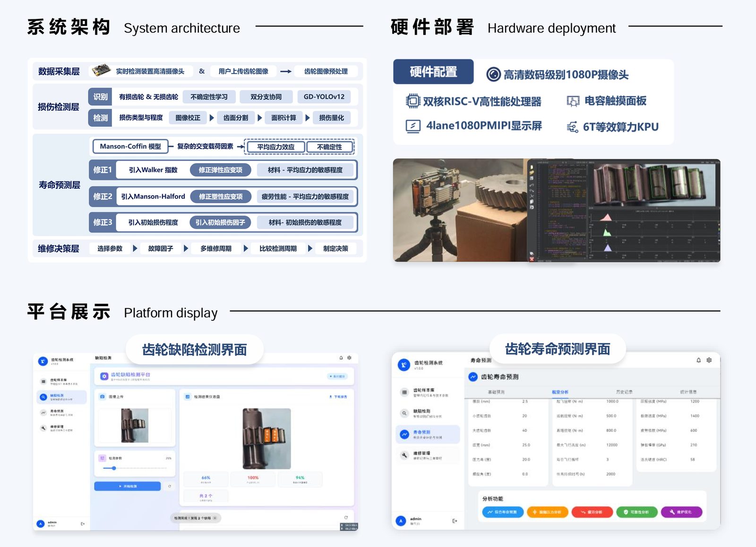Click the red fatigue analysis button
The image size is (756, 547).
(x=592, y=512)
